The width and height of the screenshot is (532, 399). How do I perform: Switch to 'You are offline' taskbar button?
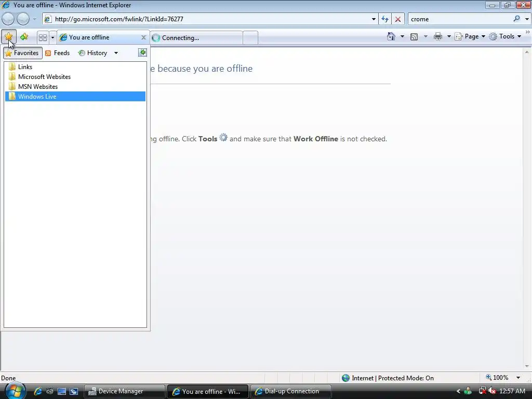click(207, 391)
